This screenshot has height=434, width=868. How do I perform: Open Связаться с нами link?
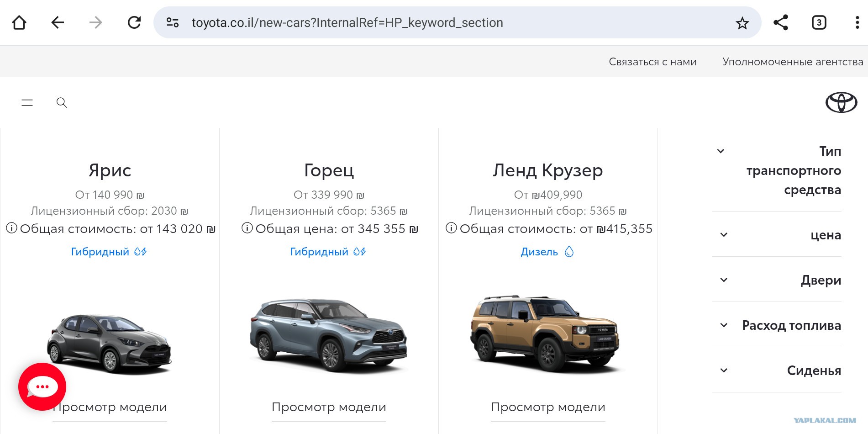tap(652, 62)
